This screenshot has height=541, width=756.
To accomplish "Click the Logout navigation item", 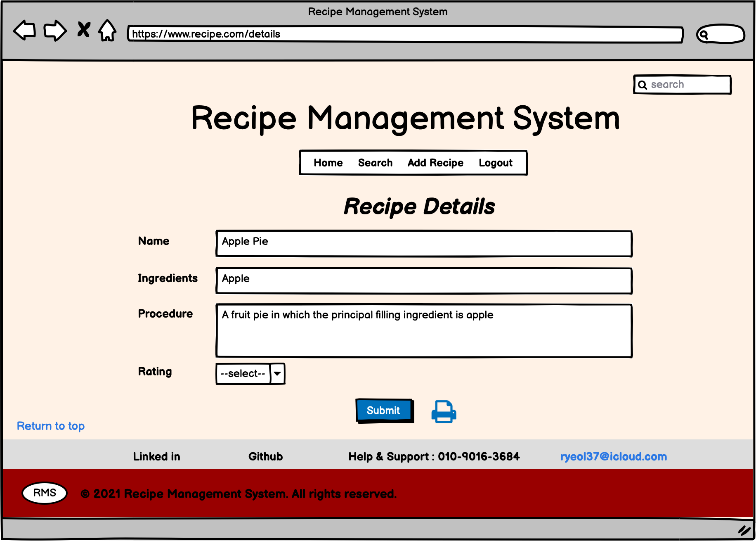I will tap(496, 163).
